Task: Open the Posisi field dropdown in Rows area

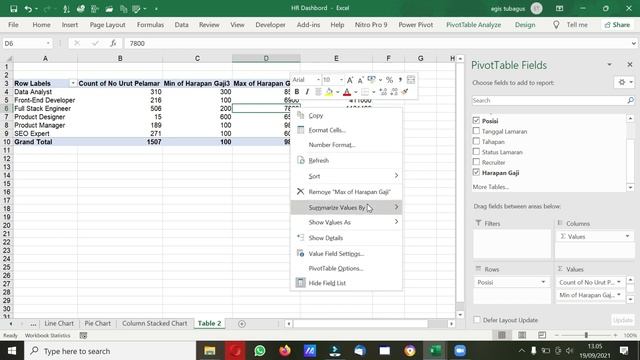Action: (x=543, y=282)
